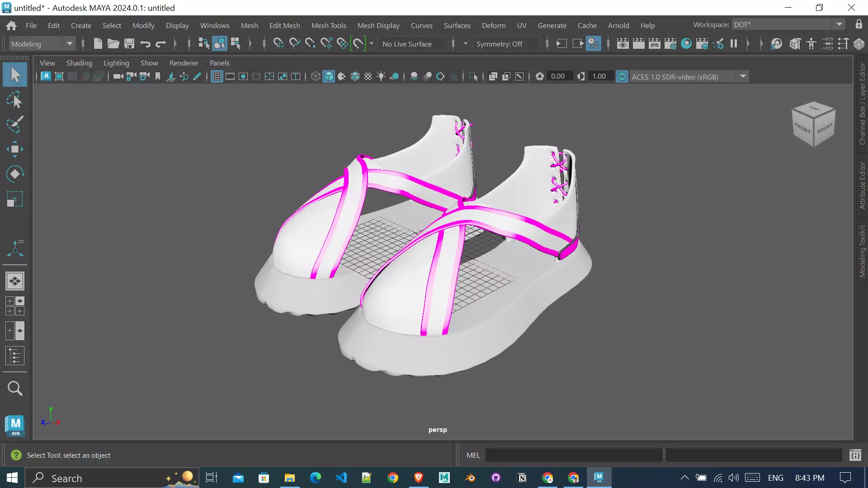Choose the Rotate tool
This screenshot has height=488, width=868.
click(14, 174)
